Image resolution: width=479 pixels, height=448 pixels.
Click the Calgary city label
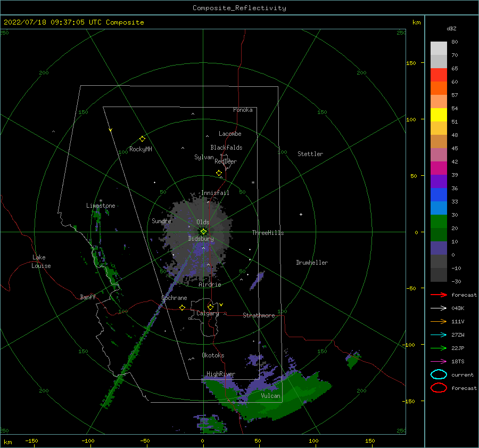pyautogui.click(x=208, y=313)
